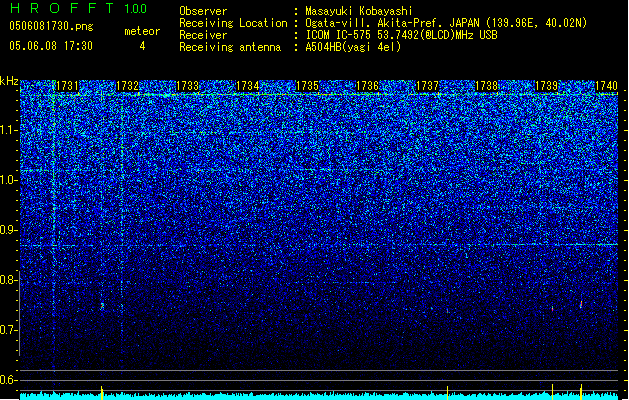Click the 1733 time axis label
The width and height of the screenshot is (629, 400).
(x=187, y=86)
